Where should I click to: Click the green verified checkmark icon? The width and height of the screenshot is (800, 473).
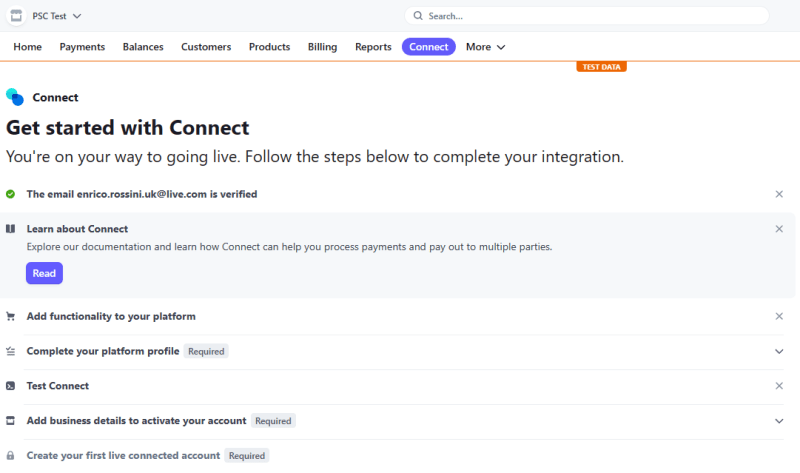point(10,194)
